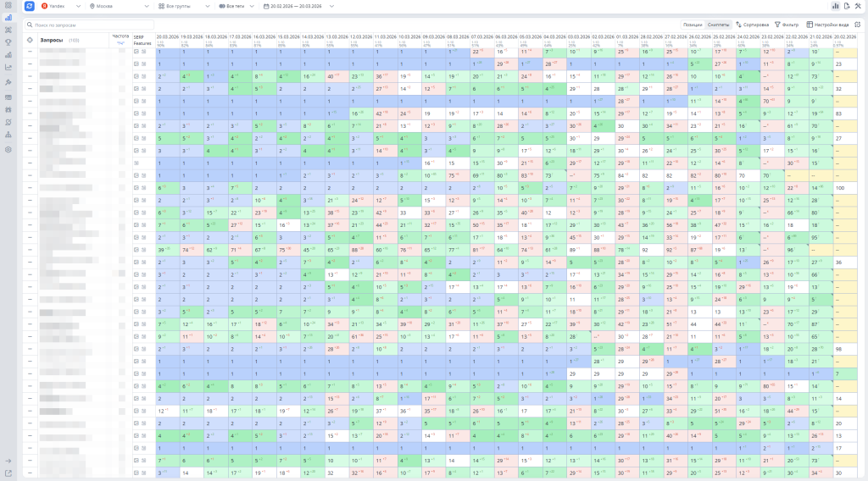Open the 20.02.2026 — 20.03.2026 date range picker
This screenshot has height=481, width=868.
click(x=298, y=6)
